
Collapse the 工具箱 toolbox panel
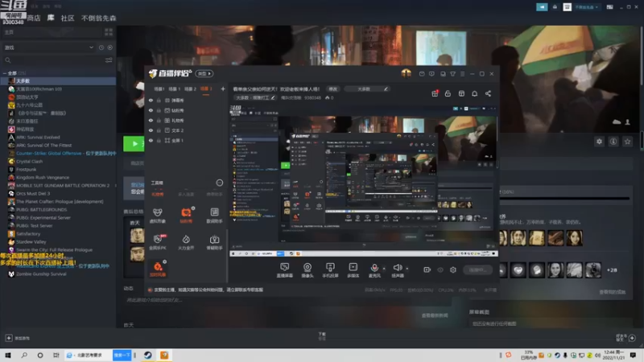(x=219, y=183)
